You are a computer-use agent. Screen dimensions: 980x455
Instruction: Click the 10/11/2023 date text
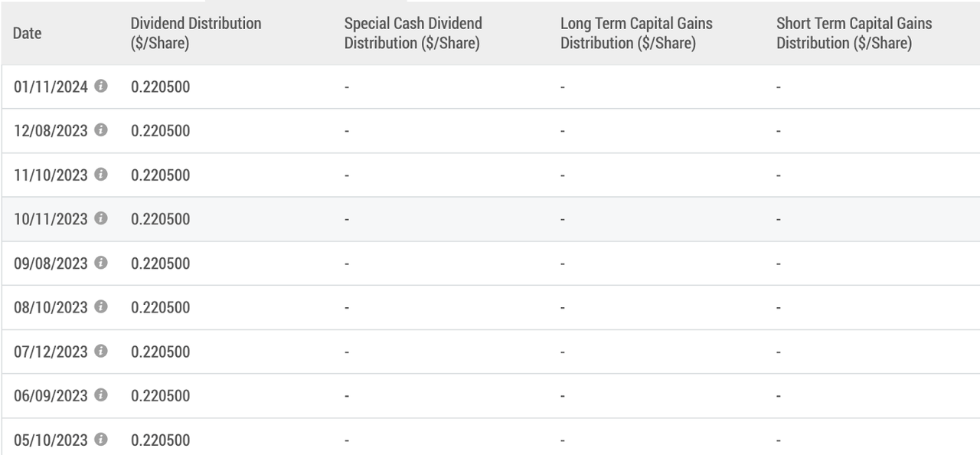51,219
